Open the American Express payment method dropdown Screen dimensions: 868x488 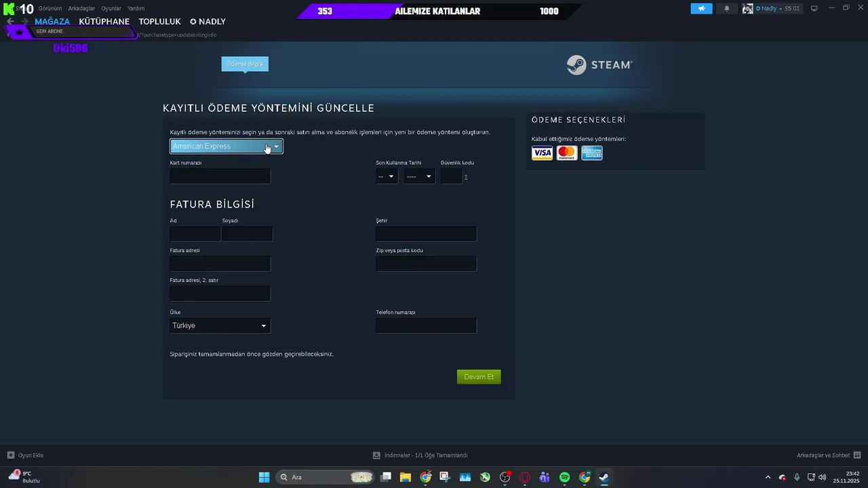coord(226,146)
